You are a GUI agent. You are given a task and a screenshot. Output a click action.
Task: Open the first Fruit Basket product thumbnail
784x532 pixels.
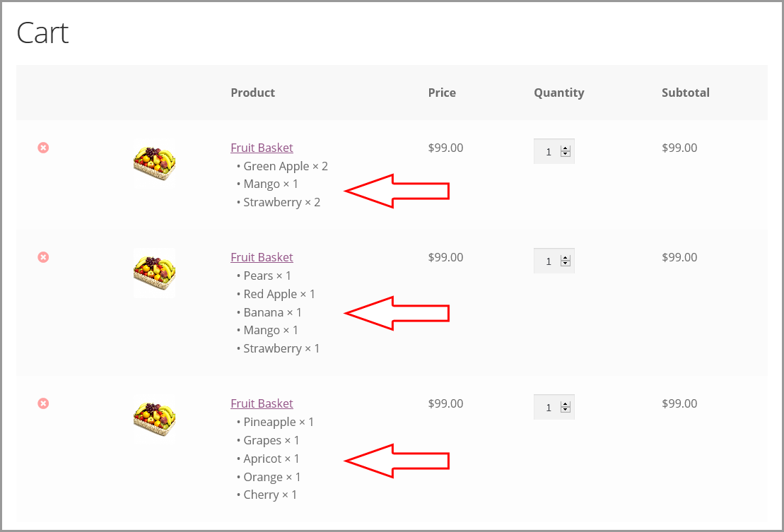(x=154, y=164)
